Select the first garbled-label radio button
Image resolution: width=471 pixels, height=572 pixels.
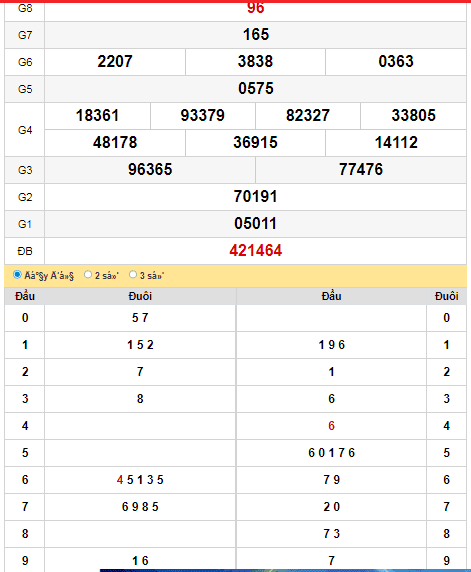pyautogui.click(x=17, y=274)
